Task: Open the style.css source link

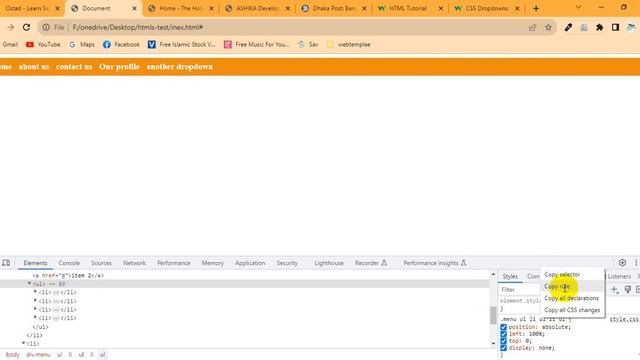Action: pos(624,319)
